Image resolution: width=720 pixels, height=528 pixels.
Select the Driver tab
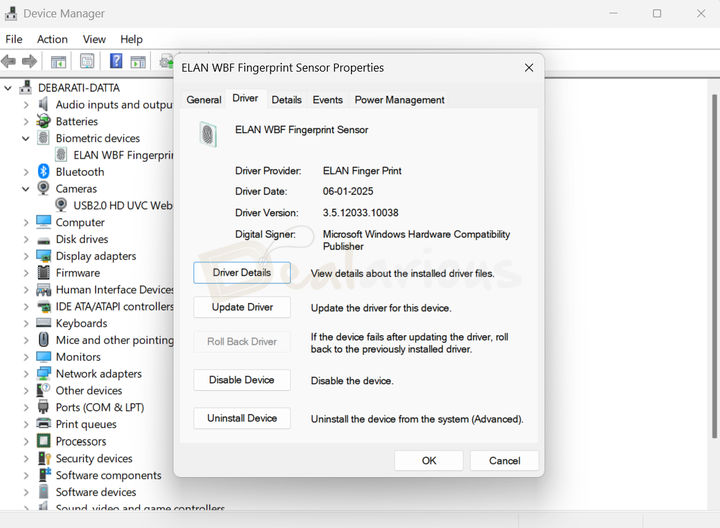click(x=245, y=98)
